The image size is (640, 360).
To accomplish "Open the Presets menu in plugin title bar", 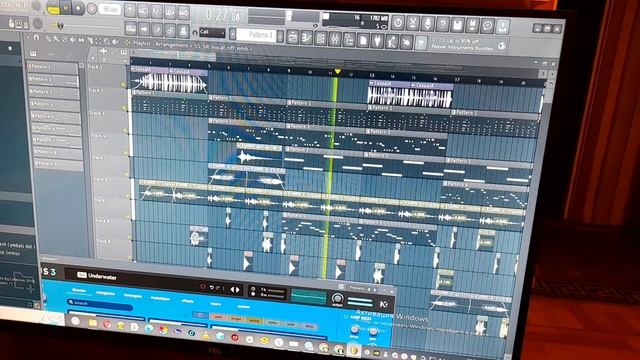I will (357, 288).
